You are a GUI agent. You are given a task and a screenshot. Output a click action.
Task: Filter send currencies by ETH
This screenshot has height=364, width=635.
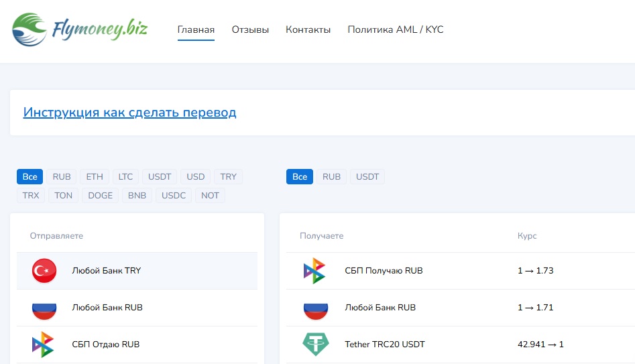click(95, 176)
